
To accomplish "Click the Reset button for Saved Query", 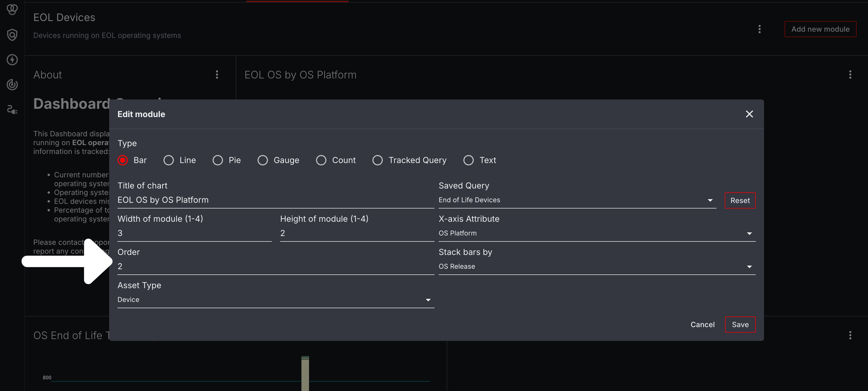I will [x=740, y=200].
